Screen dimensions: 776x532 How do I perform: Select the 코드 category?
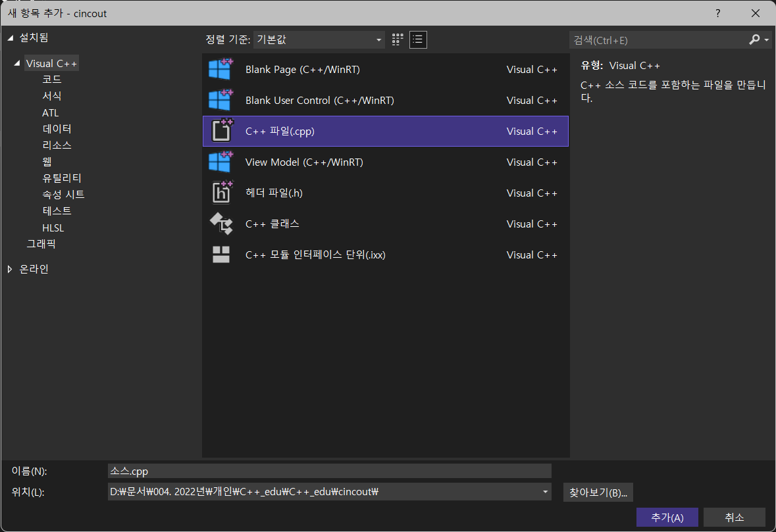point(52,79)
